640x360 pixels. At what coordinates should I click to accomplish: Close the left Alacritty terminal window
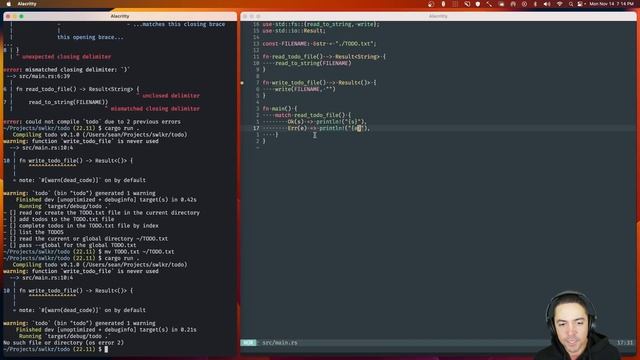click(x=8, y=16)
